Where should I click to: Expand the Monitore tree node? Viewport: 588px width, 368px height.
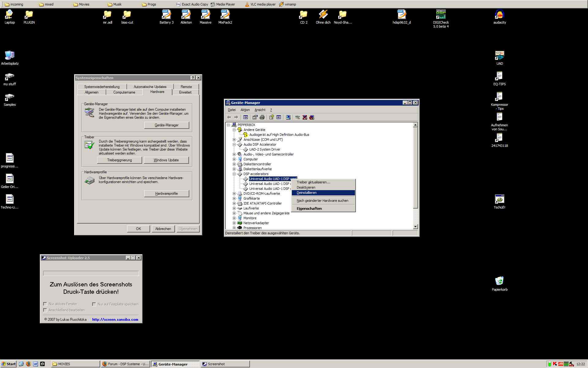(234, 218)
